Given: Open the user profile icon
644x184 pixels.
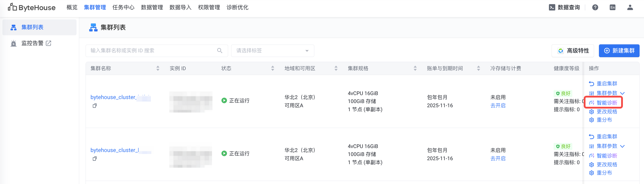Looking at the screenshot, I should 630,8.
